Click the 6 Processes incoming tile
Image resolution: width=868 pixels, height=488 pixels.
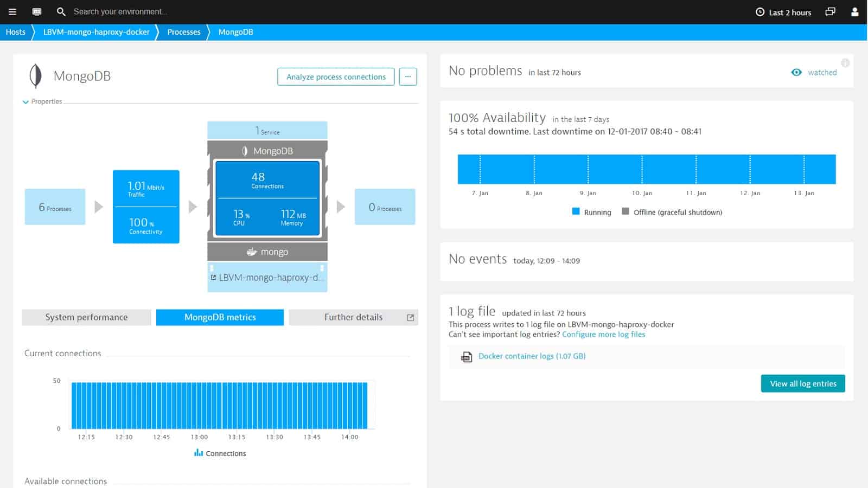click(55, 207)
